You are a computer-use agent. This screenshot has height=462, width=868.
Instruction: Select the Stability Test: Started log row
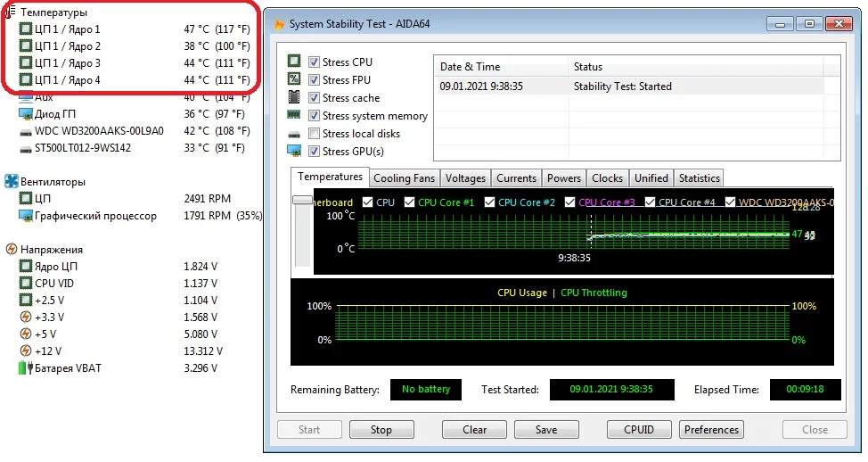629,87
